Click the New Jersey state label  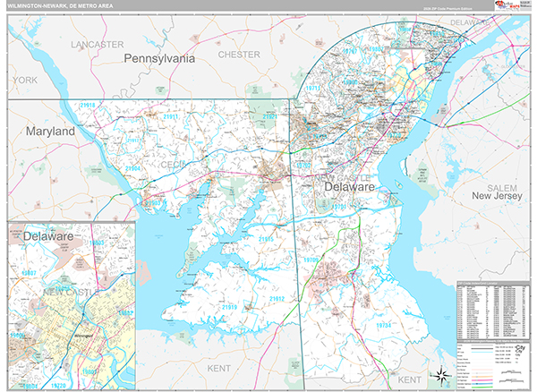[x=496, y=195]
